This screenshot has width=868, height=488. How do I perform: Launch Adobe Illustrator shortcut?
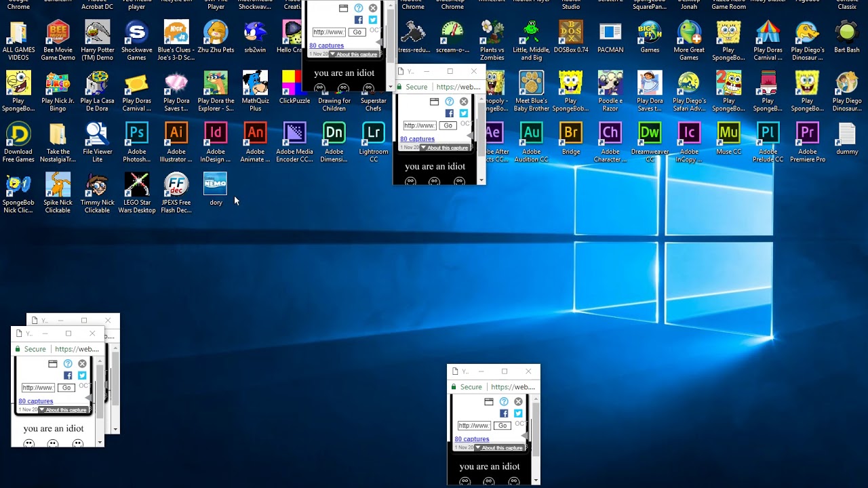[176, 142]
